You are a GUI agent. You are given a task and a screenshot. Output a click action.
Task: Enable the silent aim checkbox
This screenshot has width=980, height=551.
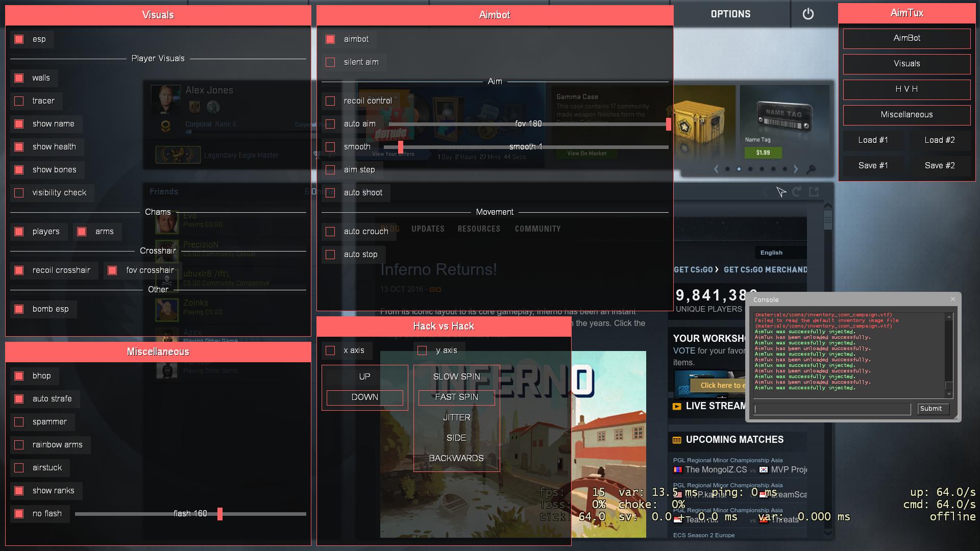point(330,62)
